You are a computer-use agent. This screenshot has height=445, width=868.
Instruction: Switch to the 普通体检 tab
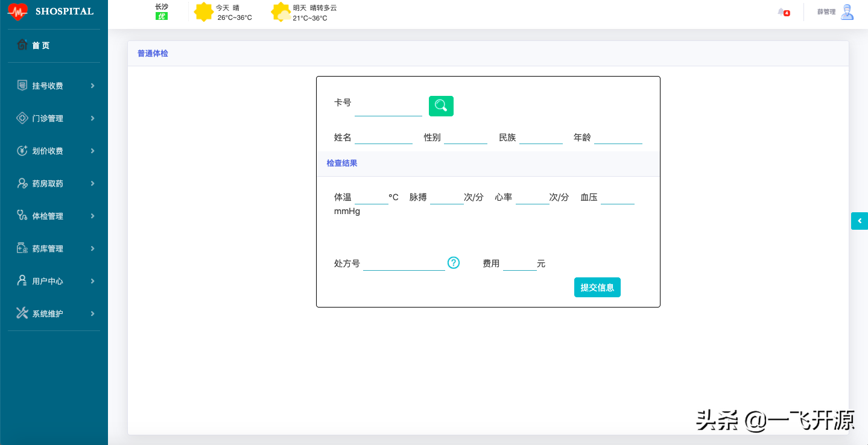point(152,53)
